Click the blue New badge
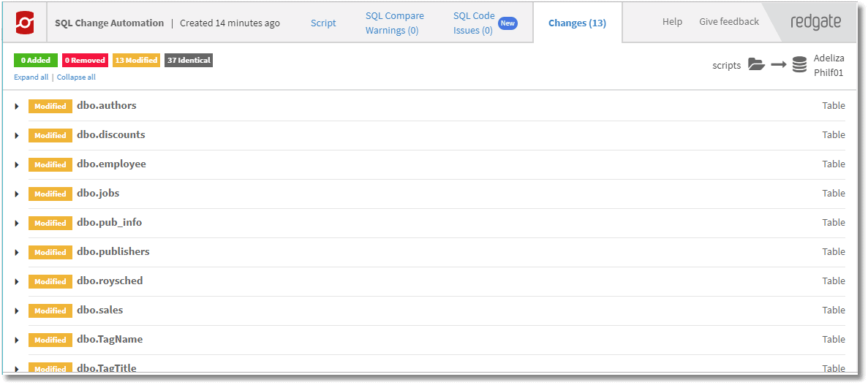868x385 pixels. [x=507, y=23]
